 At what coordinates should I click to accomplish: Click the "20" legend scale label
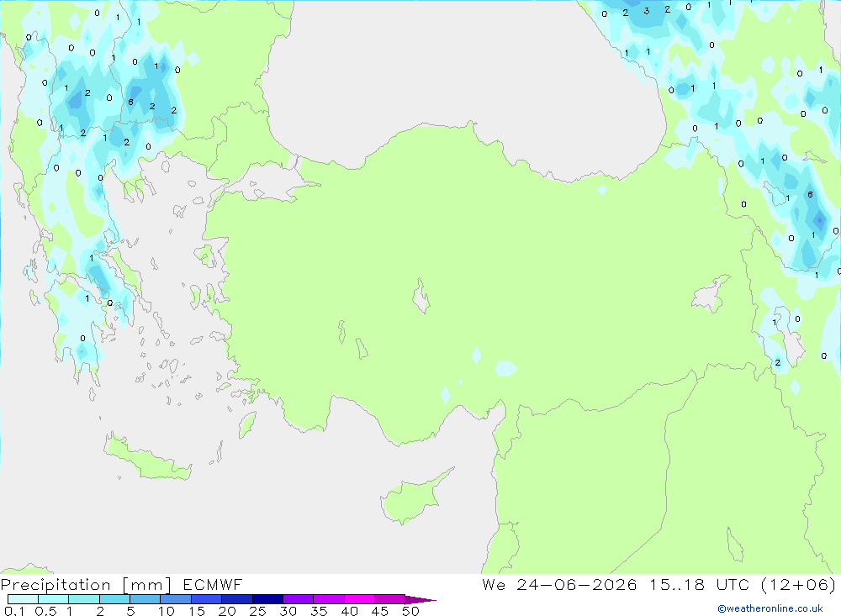pos(227,611)
